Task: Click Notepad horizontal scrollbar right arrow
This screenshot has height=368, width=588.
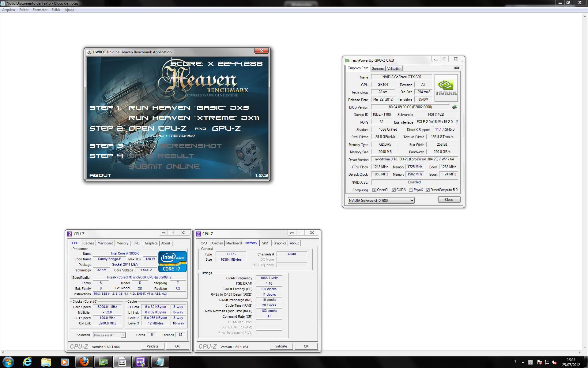Action: [580, 353]
